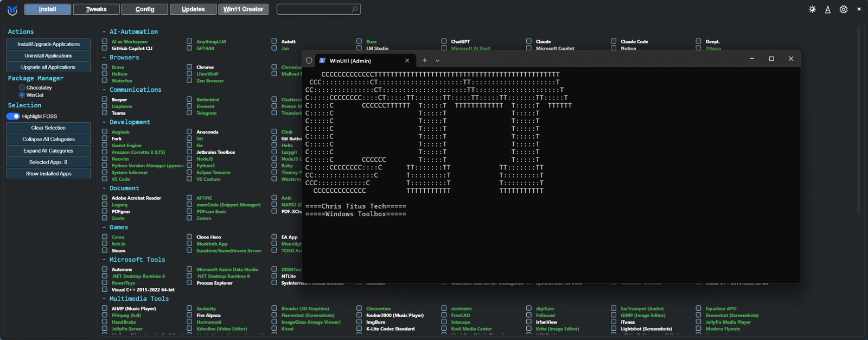Viewport: 868px width, 340px height.
Task: Select the Chocolatey package manager radio
Action: 22,87
